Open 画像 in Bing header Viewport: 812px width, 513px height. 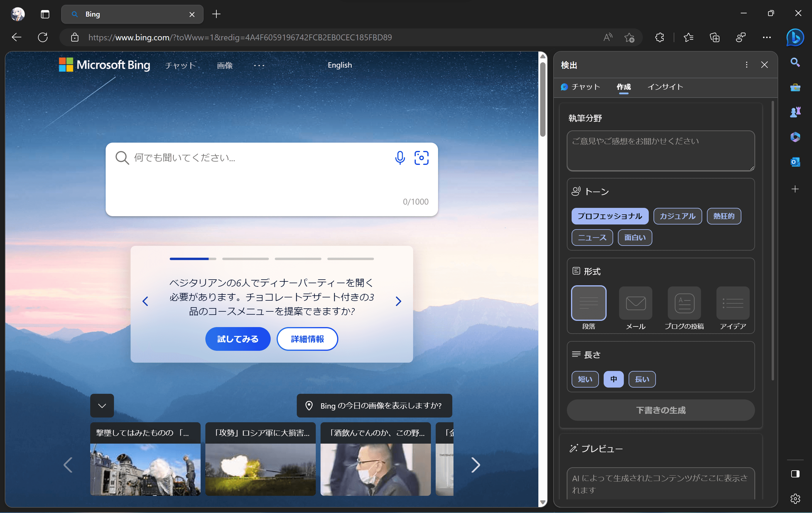[225, 65]
